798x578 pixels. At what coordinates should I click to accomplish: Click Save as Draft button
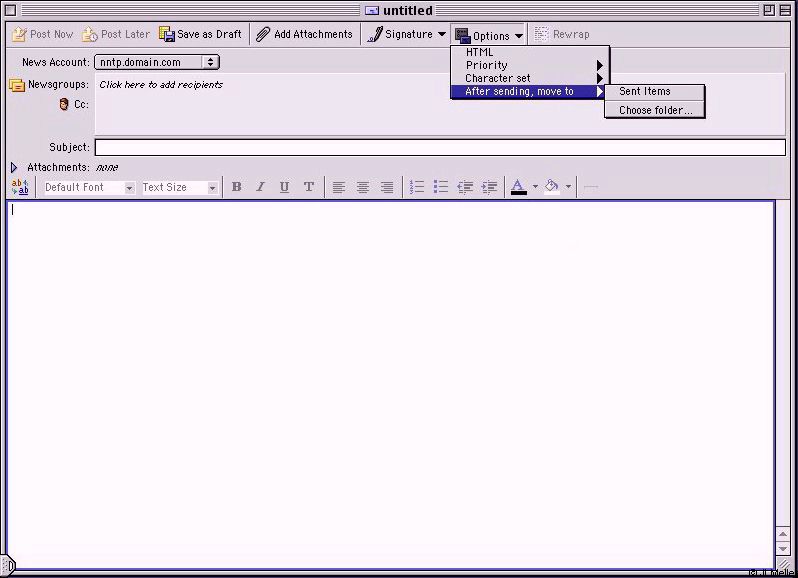(200, 34)
